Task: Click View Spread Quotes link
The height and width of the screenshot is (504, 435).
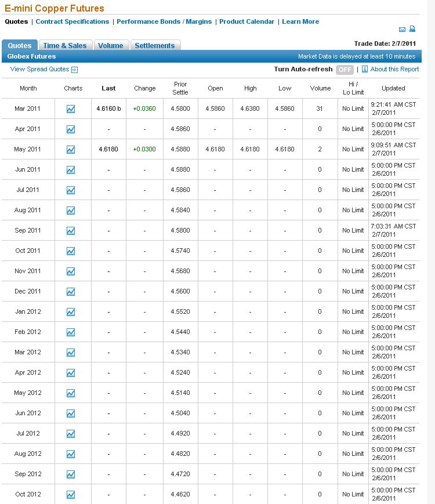Action: pos(39,69)
